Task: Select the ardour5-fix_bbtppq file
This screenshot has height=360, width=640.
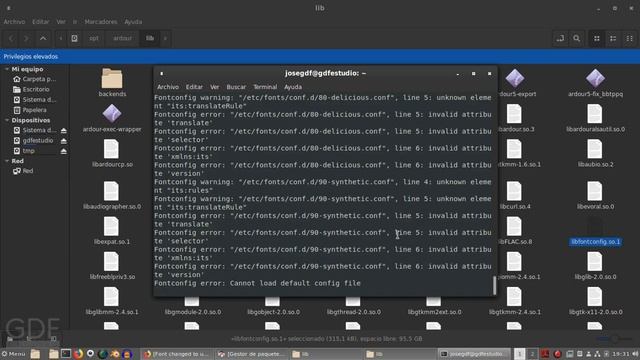Action: [595, 83]
